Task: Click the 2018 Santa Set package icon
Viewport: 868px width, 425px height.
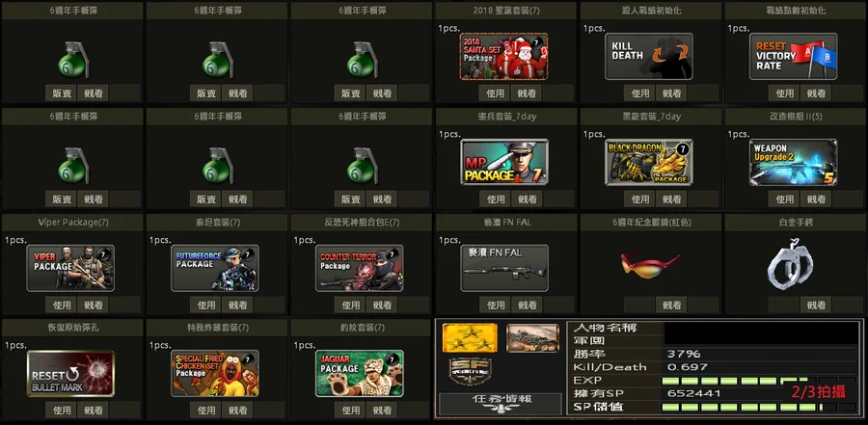Action: 503,57
